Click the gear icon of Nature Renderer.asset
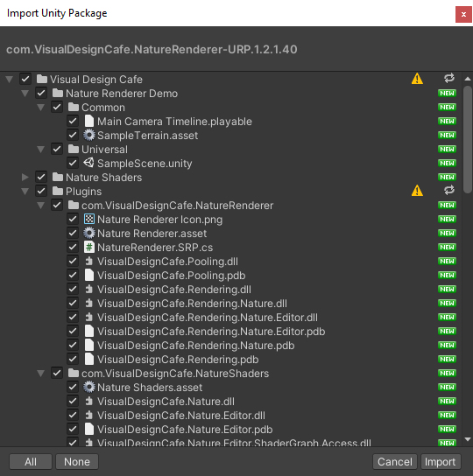473x476 pixels. point(89,233)
